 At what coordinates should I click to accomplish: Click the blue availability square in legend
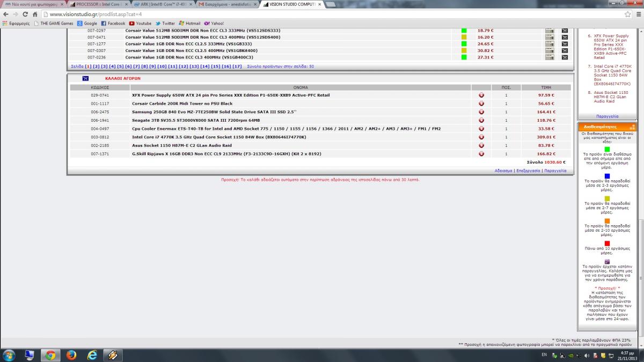click(607, 176)
